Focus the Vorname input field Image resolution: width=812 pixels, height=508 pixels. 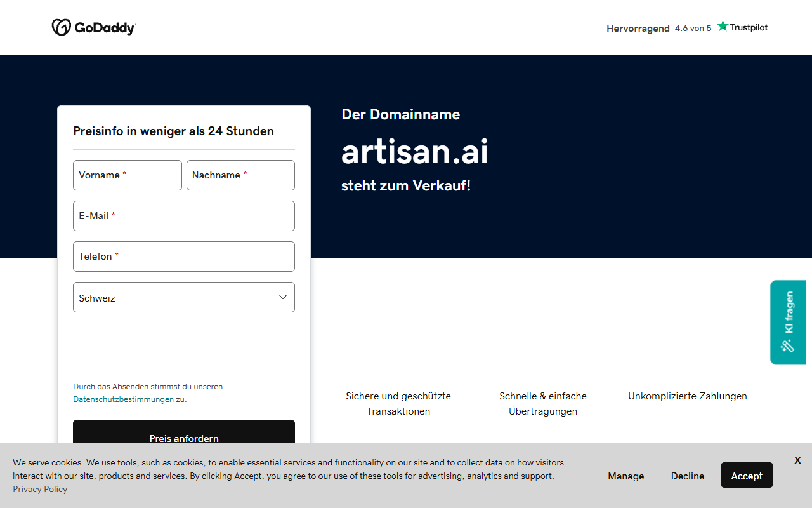pyautogui.click(x=128, y=175)
